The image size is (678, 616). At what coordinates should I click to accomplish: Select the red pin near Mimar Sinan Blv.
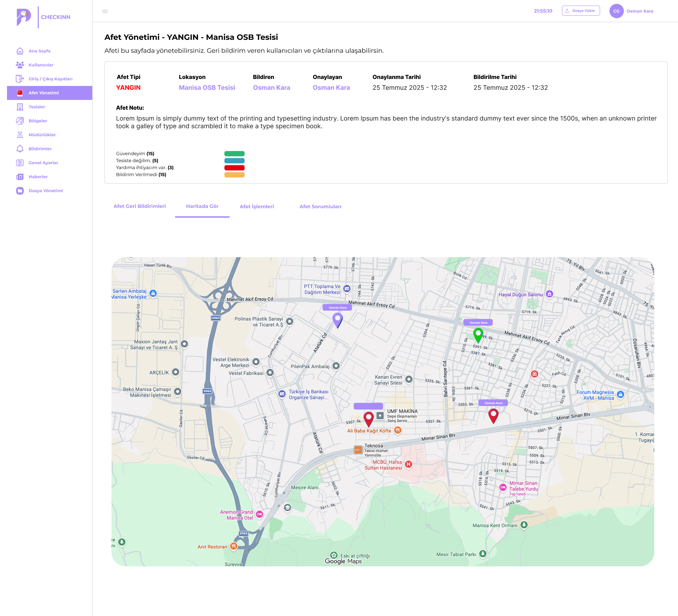pos(493,416)
